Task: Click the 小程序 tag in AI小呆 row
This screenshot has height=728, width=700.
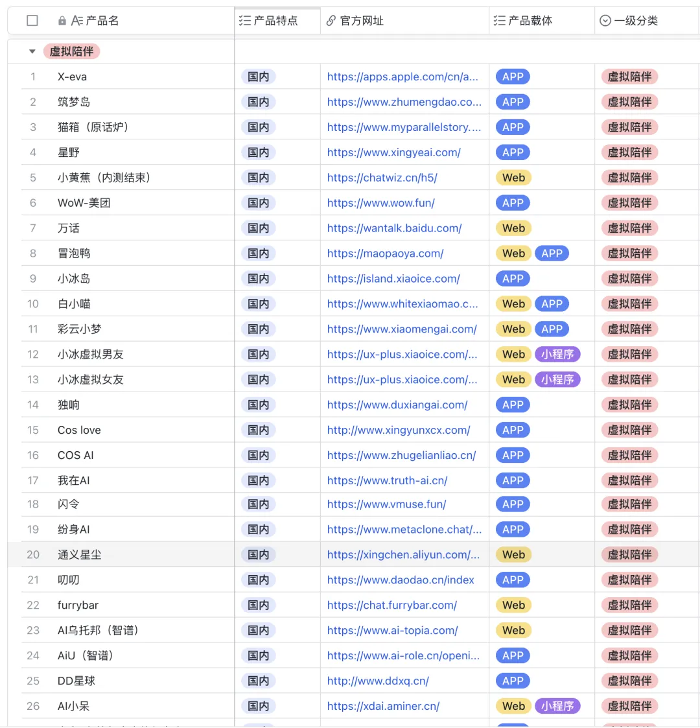Action: click(557, 706)
